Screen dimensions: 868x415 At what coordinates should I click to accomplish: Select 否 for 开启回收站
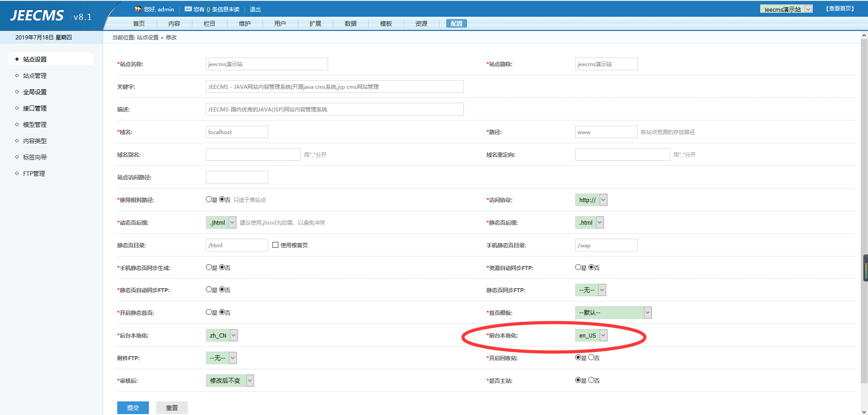(591, 357)
